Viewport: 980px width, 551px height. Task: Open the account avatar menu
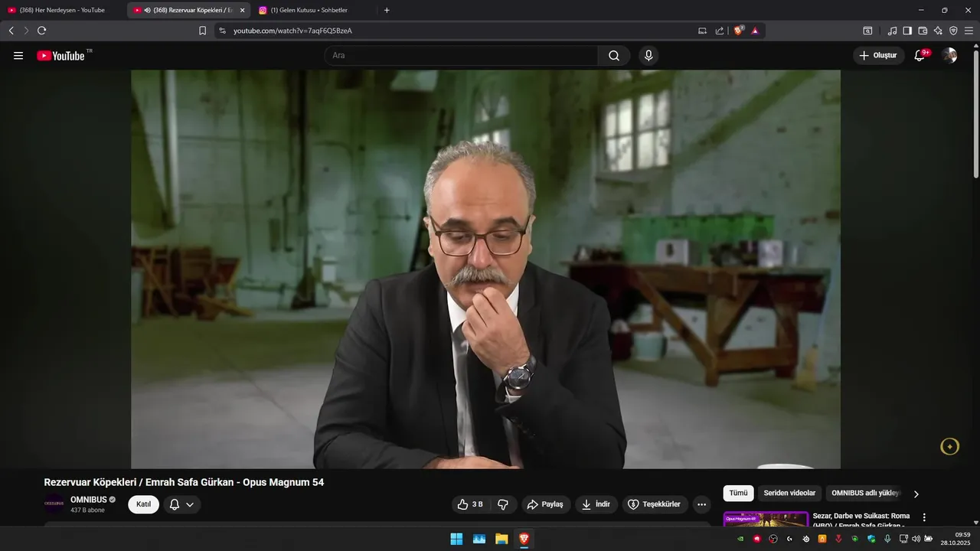pos(949,56)
